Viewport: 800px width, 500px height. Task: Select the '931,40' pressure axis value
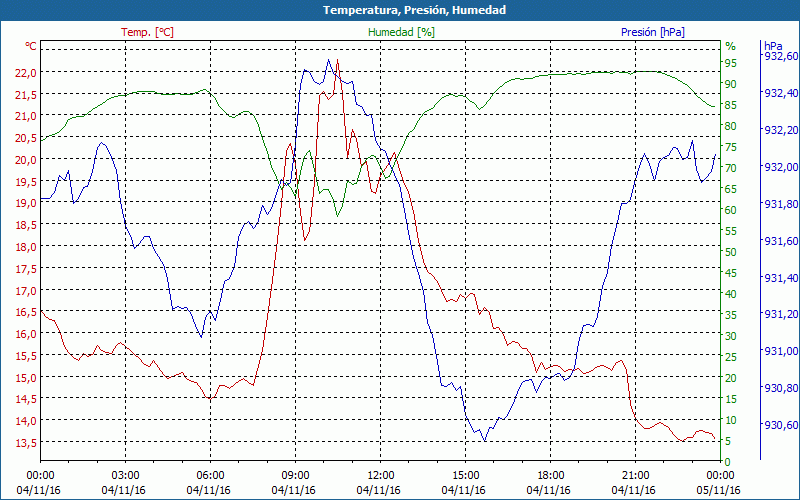pyautogui.click(x=781, y=278)
